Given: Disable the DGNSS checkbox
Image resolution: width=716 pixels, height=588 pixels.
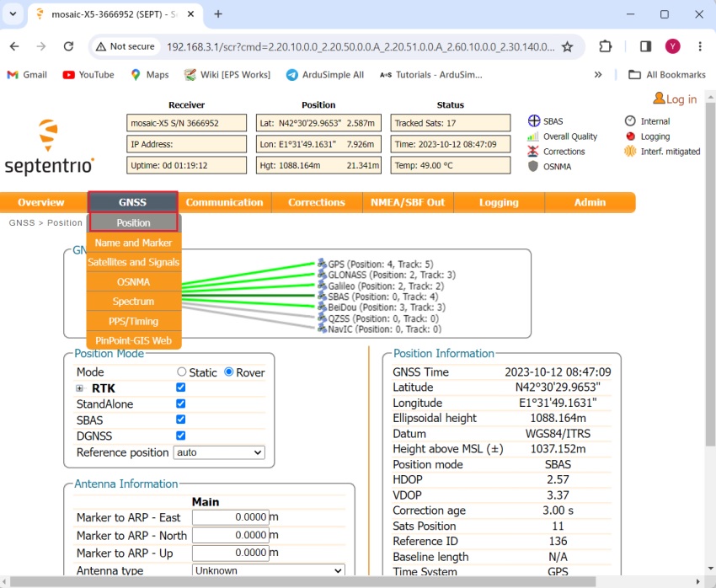Looking at the screenshot, I should tap(180, 436).
